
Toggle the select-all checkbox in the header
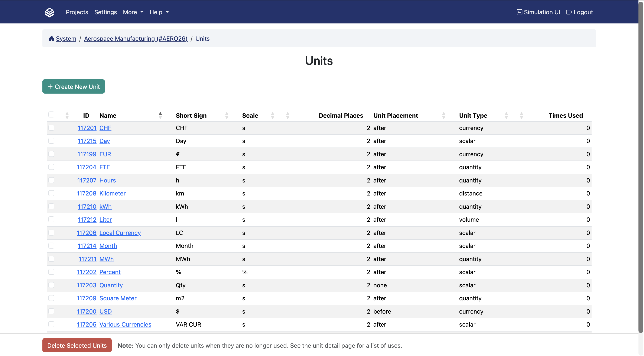51,114
